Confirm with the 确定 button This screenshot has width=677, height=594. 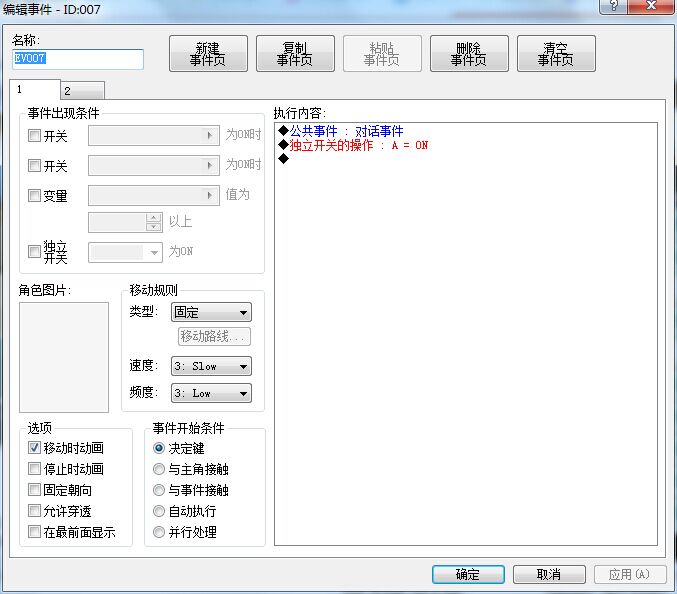[468, 575]
